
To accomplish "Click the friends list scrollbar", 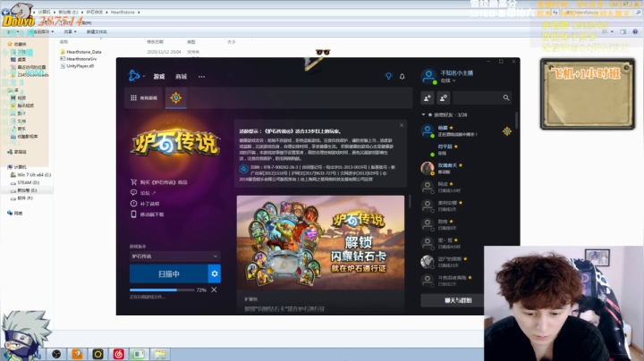I will point(516,120).
